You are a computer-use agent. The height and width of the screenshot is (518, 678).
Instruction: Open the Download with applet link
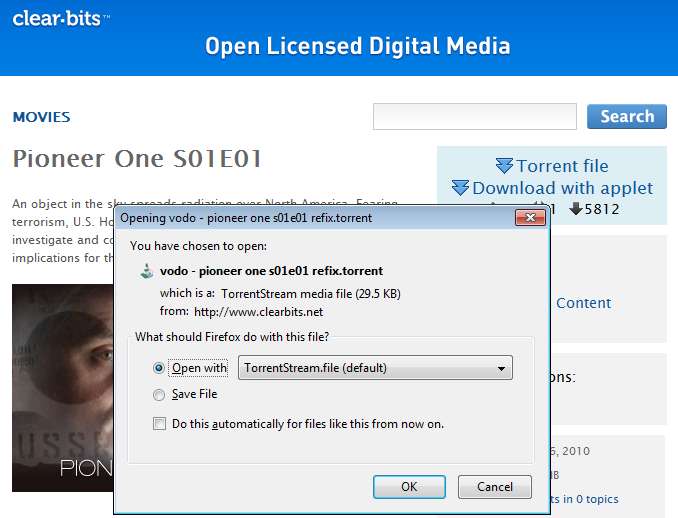click(x=563, y=188)
